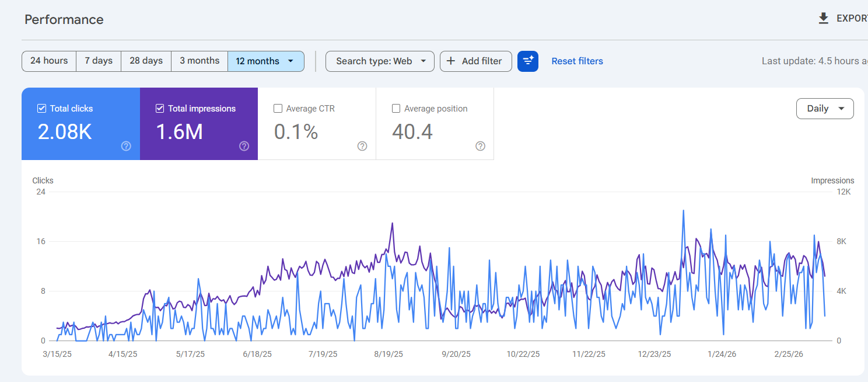Image resolution: width=868 pixels, height=382 pixels.
Task: Click help icon in Average position card
Action: [480, 146]
